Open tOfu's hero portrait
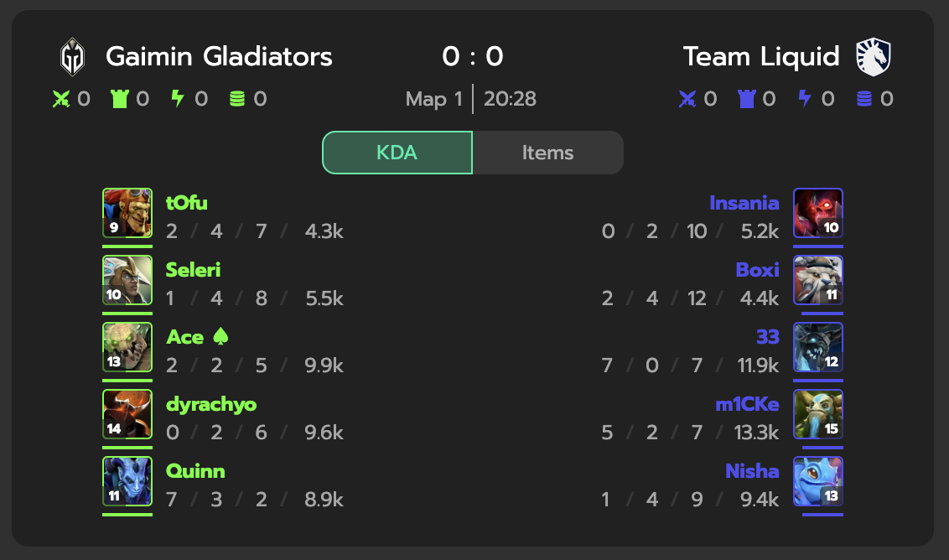Image resolution: width=949 pixels, height=560 pixels. 127,213
